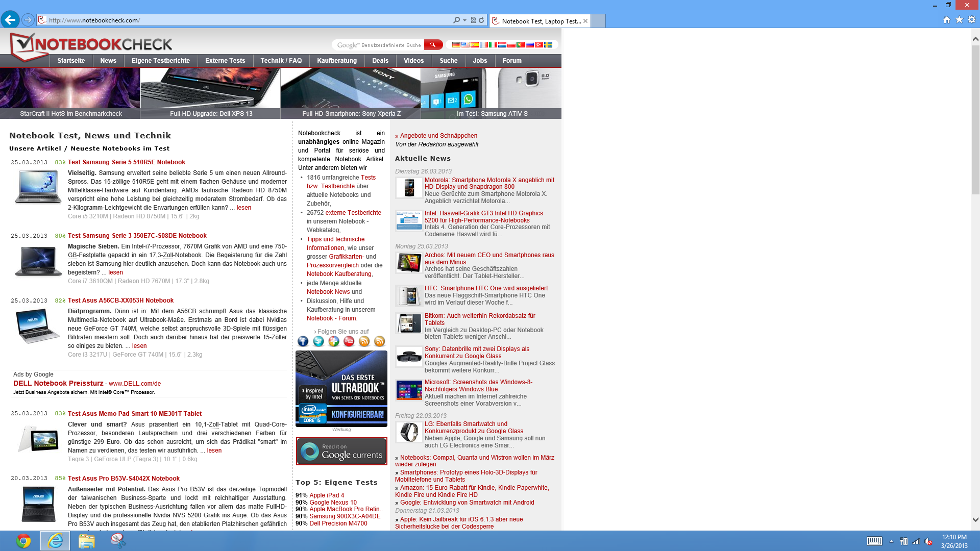The height and width of the screenshot is (551, 980).
Task: Switch site language via German flag
Action: [x=456, y=45]
